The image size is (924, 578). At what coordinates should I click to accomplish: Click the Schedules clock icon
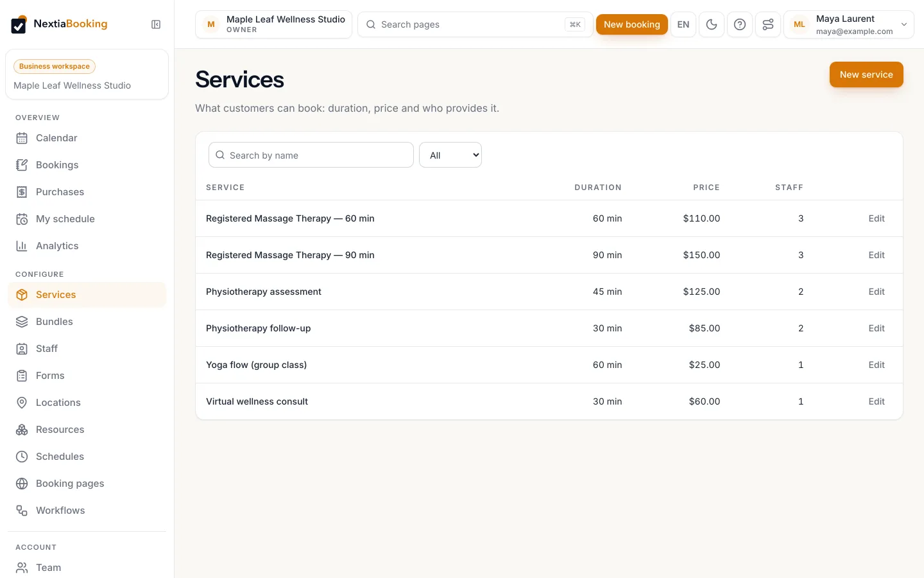(x=22, y=457)
